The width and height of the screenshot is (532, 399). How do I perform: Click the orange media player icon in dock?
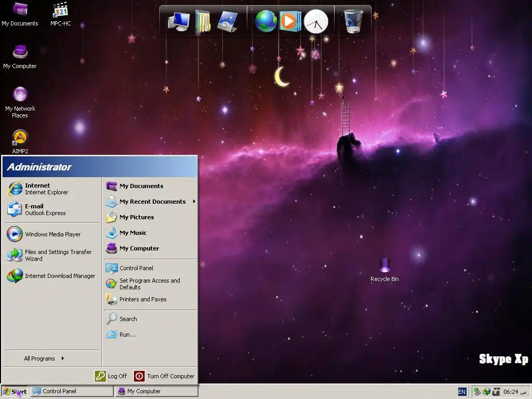pos(290,21)
